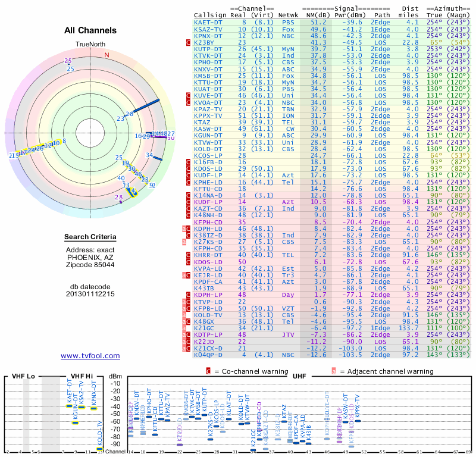The image size is (476, 457).
Task: Select the KSAZ-TV callsign in the table
Action: (x=208, y=29)
